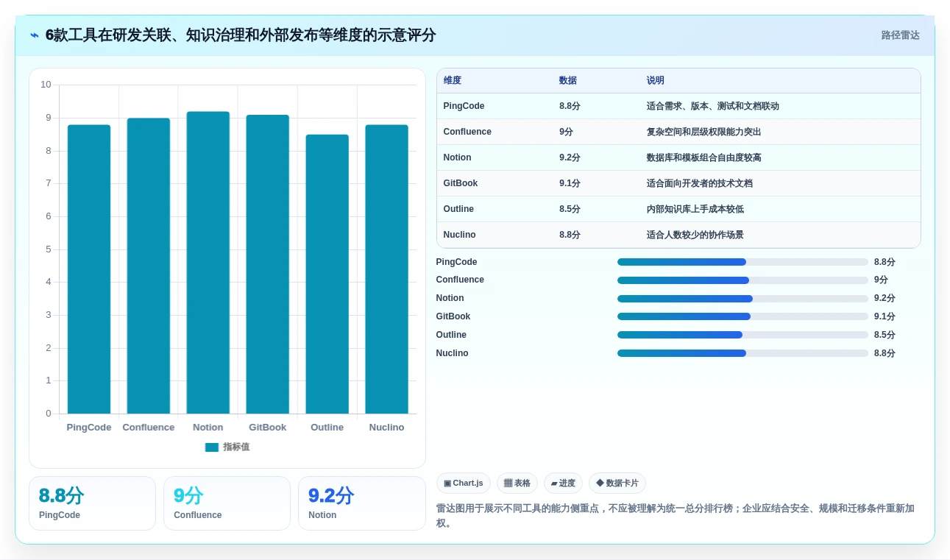Open the 8.8分 PingCode data card
This screenshot has height=560, width=950.
point(92,503)
